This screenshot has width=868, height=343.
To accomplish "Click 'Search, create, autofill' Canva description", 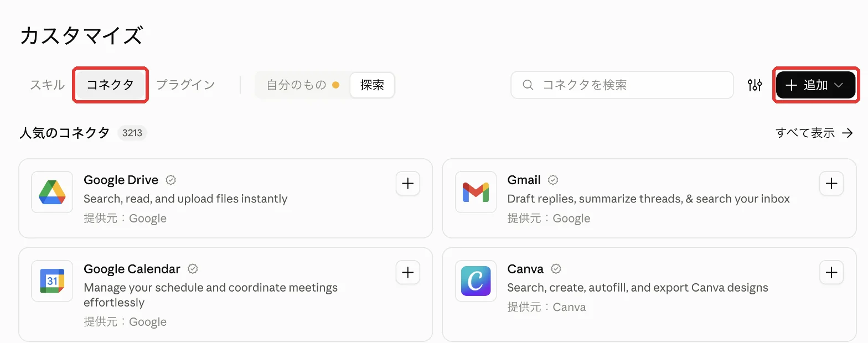I will click(638, 288).
